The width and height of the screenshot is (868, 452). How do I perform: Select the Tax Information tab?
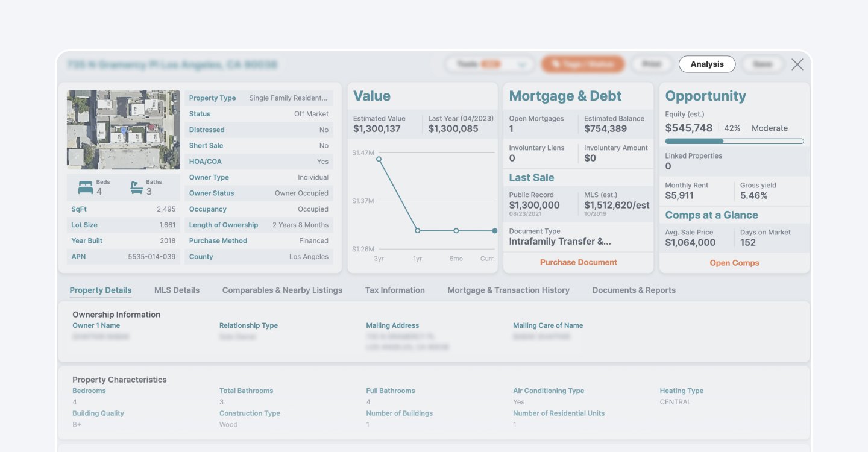click(394, 290)
